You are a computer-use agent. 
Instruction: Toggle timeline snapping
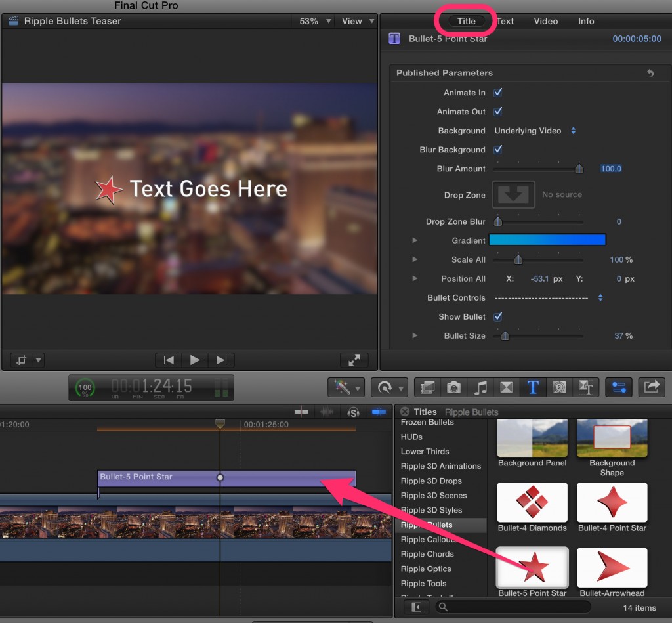pyautogui.click(x=379, y=412)
